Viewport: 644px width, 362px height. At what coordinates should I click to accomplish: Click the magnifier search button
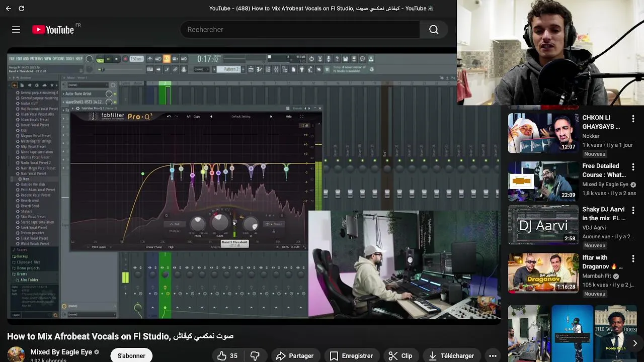[x=434, y=30]
